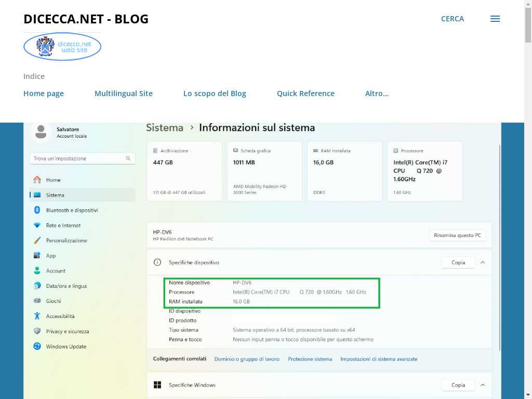Copy the Specifiche dispositivo details
The image size is (532, 399).
[x=458, y=262]
